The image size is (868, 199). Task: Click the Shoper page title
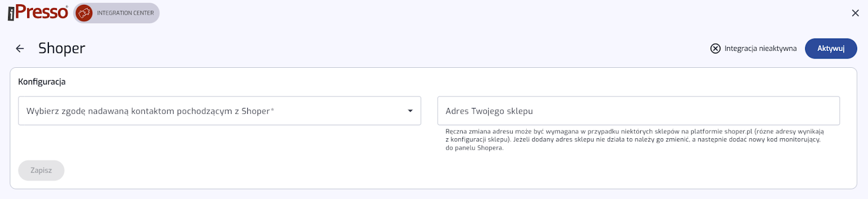coord(62,48)
